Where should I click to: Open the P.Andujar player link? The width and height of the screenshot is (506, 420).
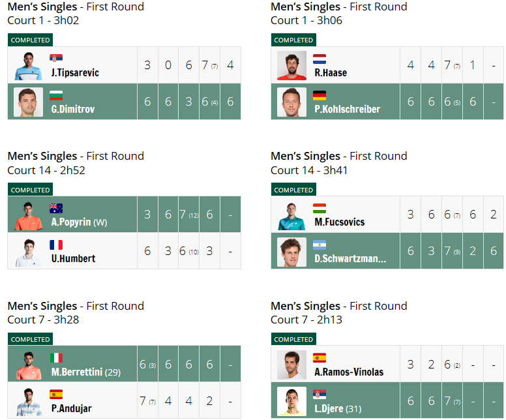click(x=71, y=408)
